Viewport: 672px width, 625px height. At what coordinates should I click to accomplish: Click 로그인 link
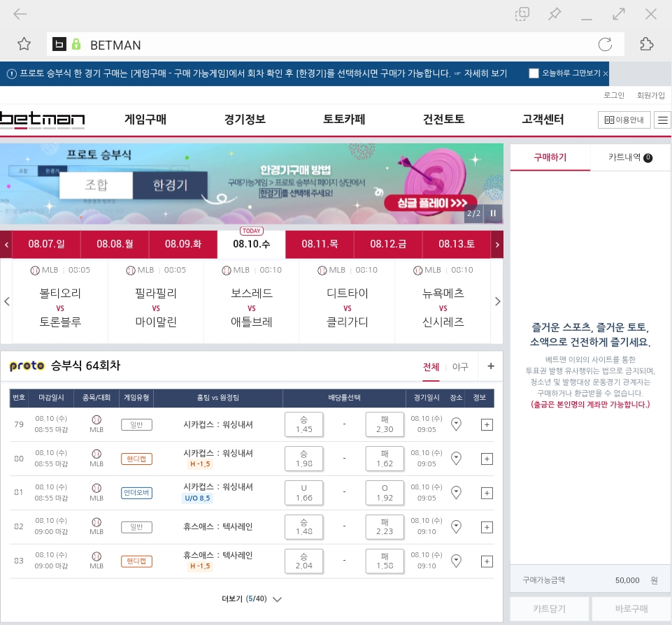click(614, 95)
